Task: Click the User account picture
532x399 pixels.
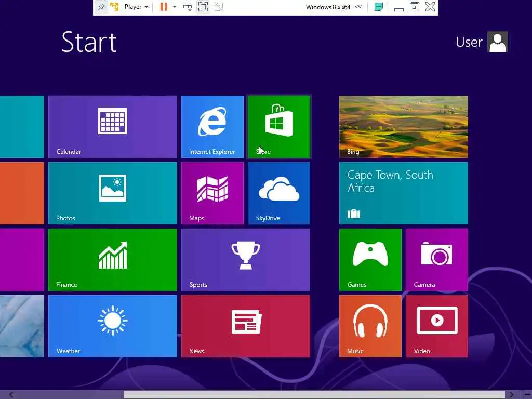Action: tap(497, 42)
